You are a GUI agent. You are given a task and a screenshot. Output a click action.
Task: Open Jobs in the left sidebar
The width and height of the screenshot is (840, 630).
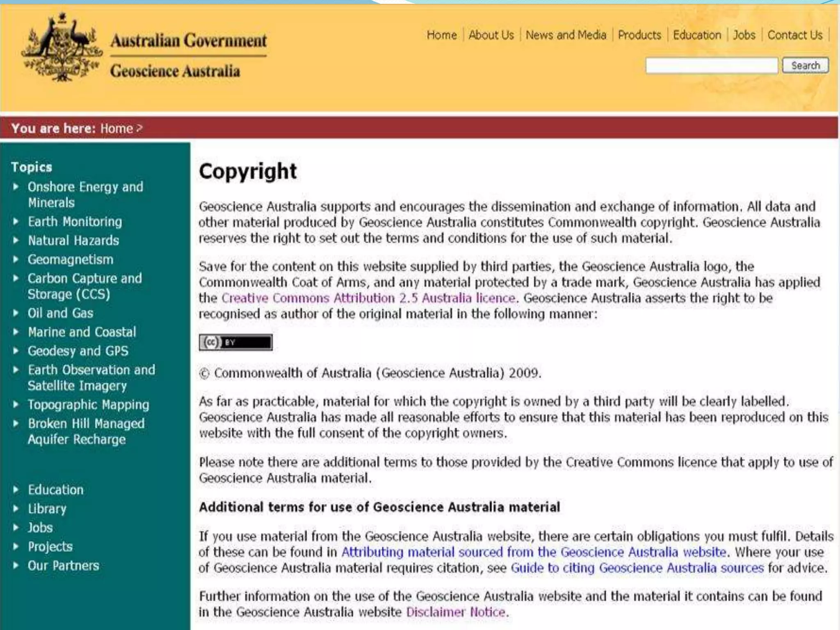coord(40,527)
